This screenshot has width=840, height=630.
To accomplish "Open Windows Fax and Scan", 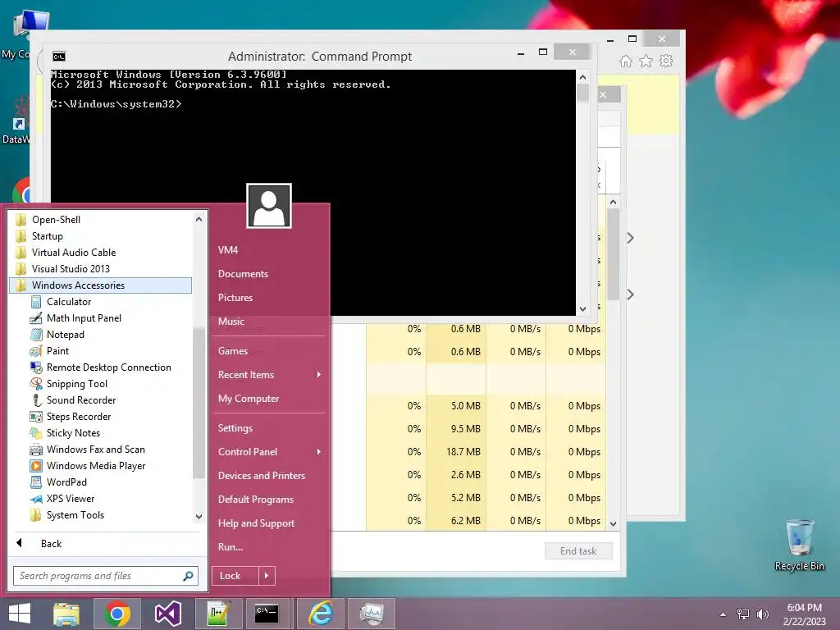I will [95, 450].
